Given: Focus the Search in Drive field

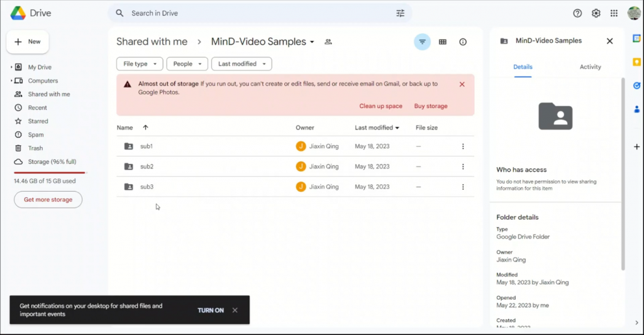Looking at the screenshot, I should (260, 13).
